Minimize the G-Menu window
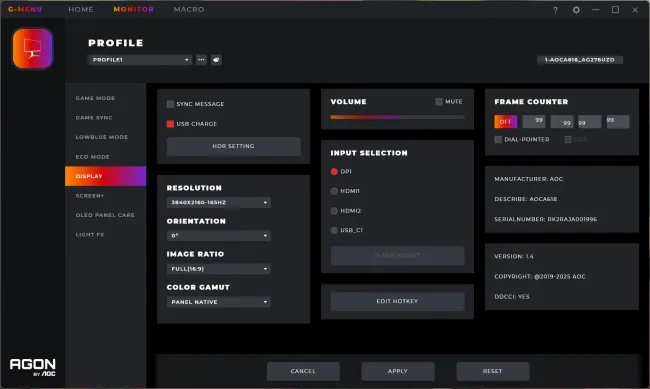 click(596, 10)
